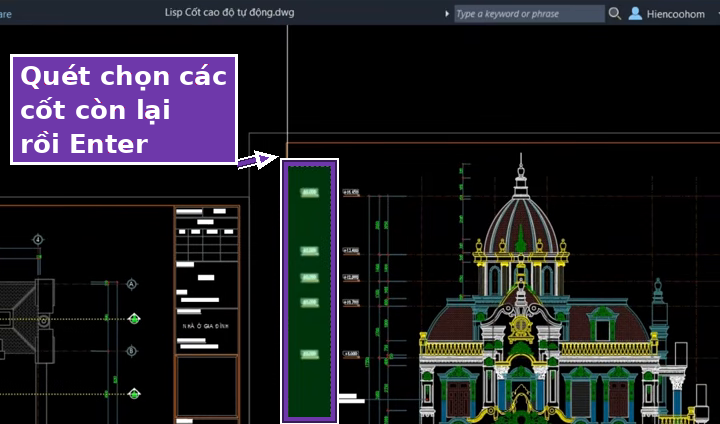Click the user account silhouette icon

(635, 14)
